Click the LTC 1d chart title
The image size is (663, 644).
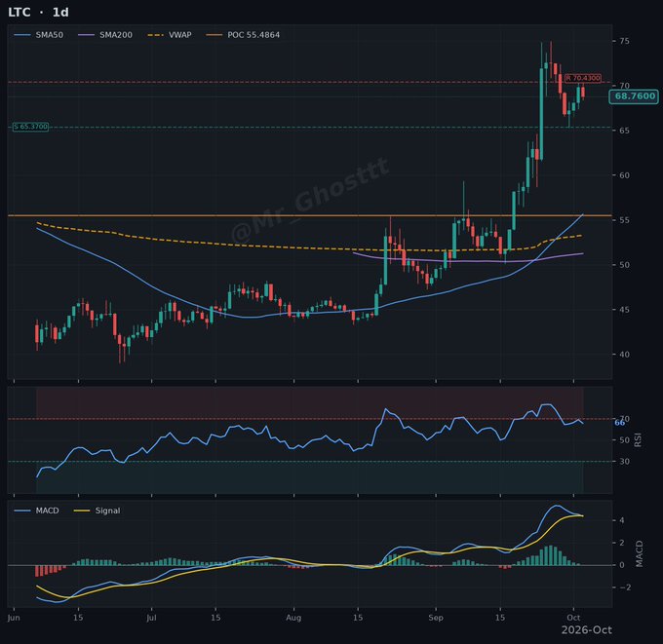[x=38, y=13]
